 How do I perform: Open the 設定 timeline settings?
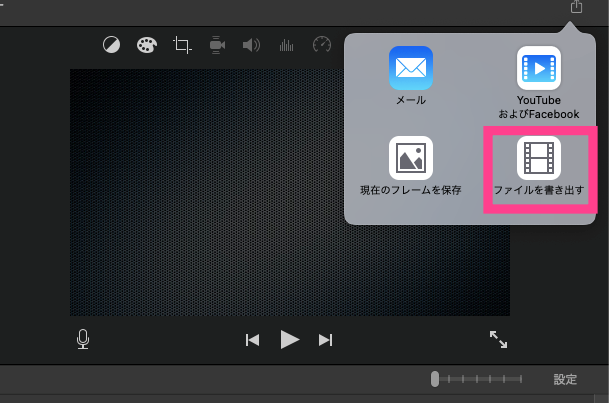pyautogui.click(x=565, y=380)
